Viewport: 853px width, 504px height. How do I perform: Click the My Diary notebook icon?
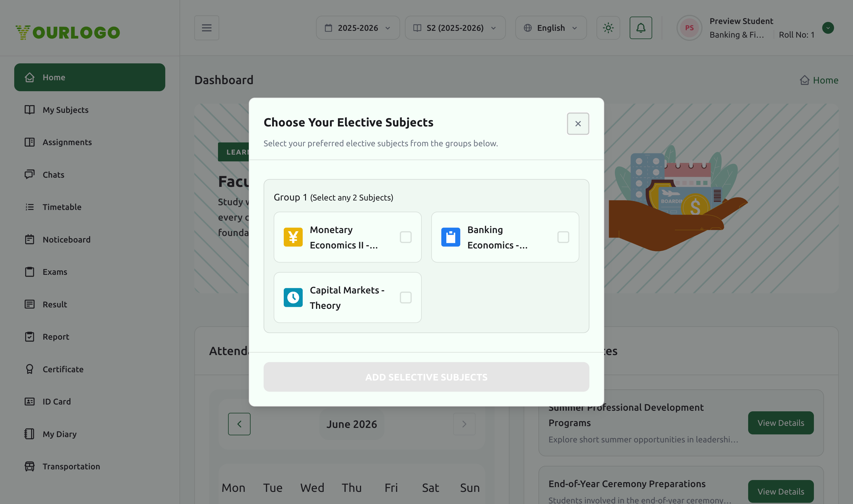tap(30, 434)
